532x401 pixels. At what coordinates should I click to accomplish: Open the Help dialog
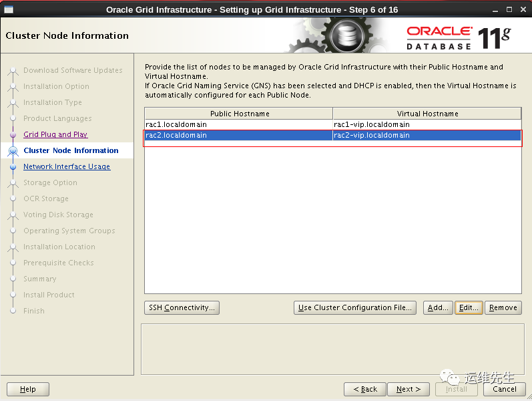28,389
